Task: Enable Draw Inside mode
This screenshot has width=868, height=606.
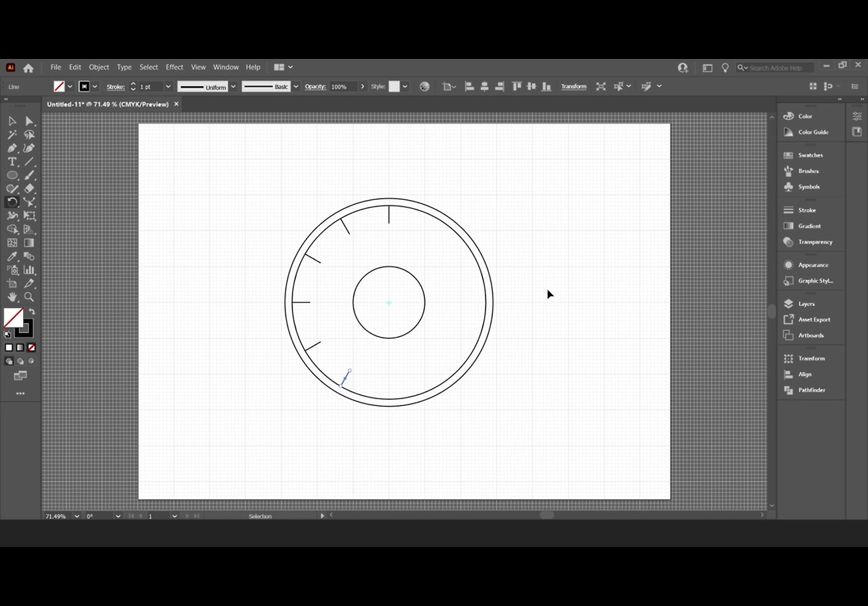Action: [31, 361]
